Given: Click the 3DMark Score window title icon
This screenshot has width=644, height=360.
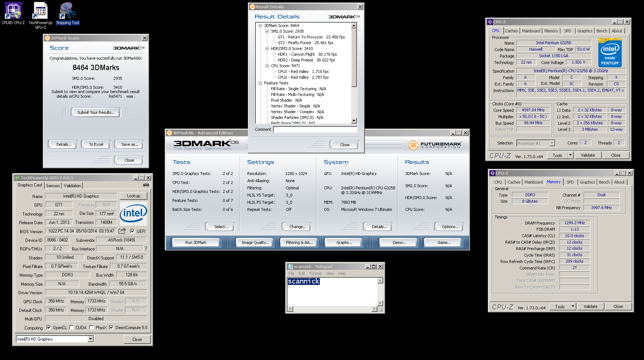Looking at the screenshot, I should 47,38.
